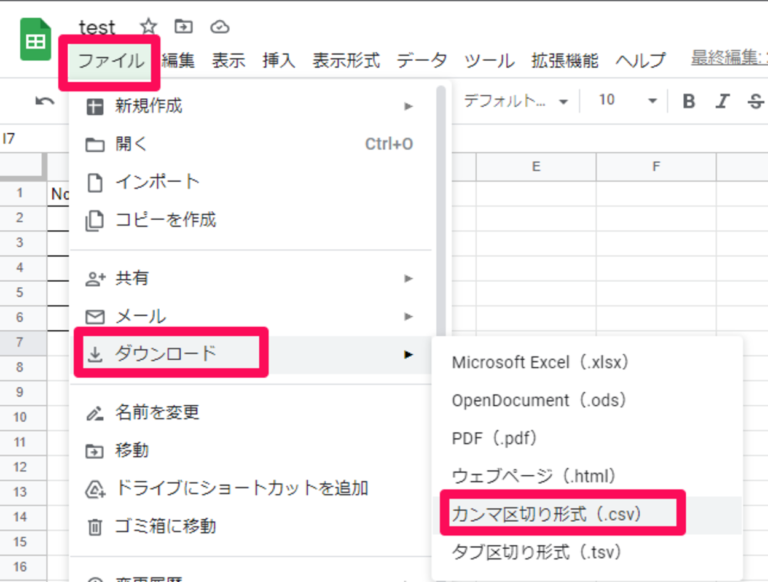This screenshot has height=582, width=768.
Task: Click 名前を変更 rename option
Action: click(x=157, y=412)
